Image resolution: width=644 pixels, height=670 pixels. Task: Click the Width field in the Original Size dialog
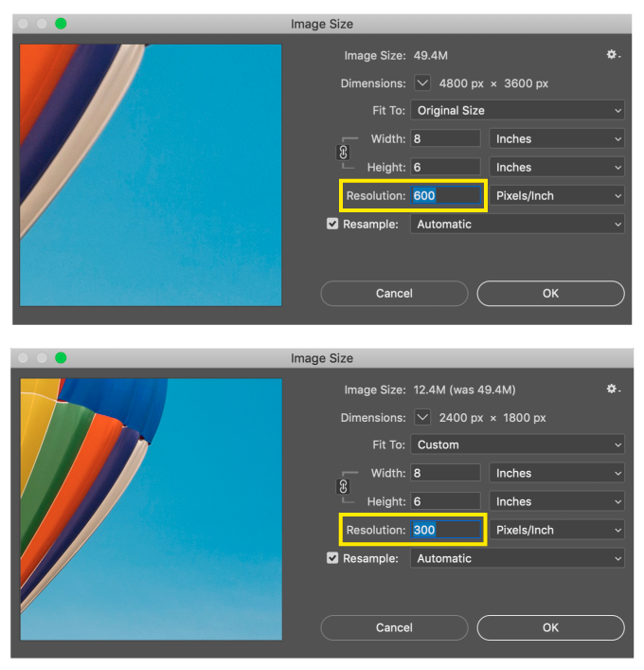point(445,139)
